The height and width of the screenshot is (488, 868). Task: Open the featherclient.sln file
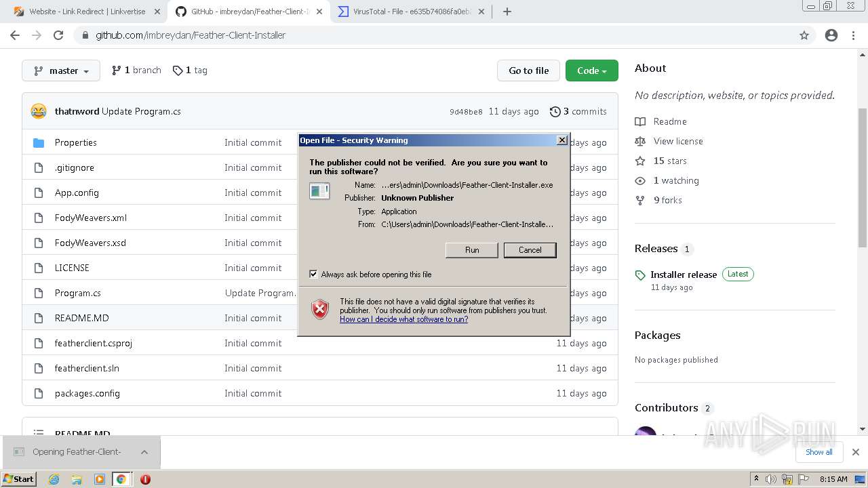[x=87, y=368]
